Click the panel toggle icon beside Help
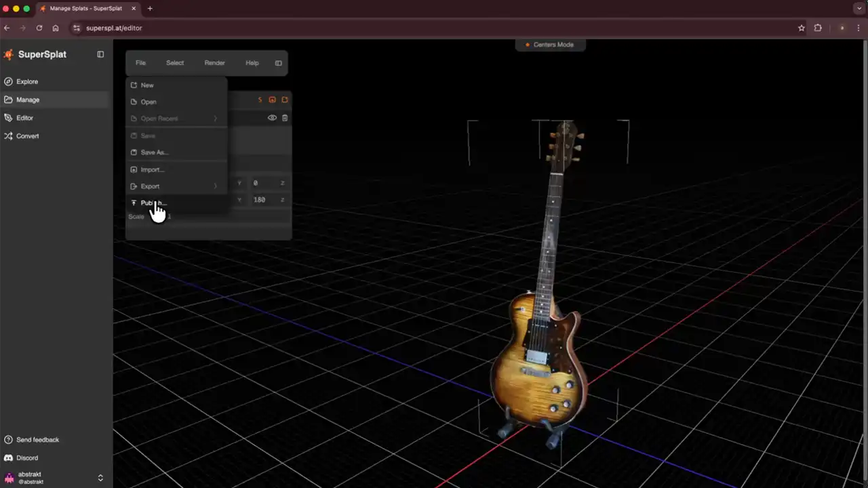 [x=278, y=63]
